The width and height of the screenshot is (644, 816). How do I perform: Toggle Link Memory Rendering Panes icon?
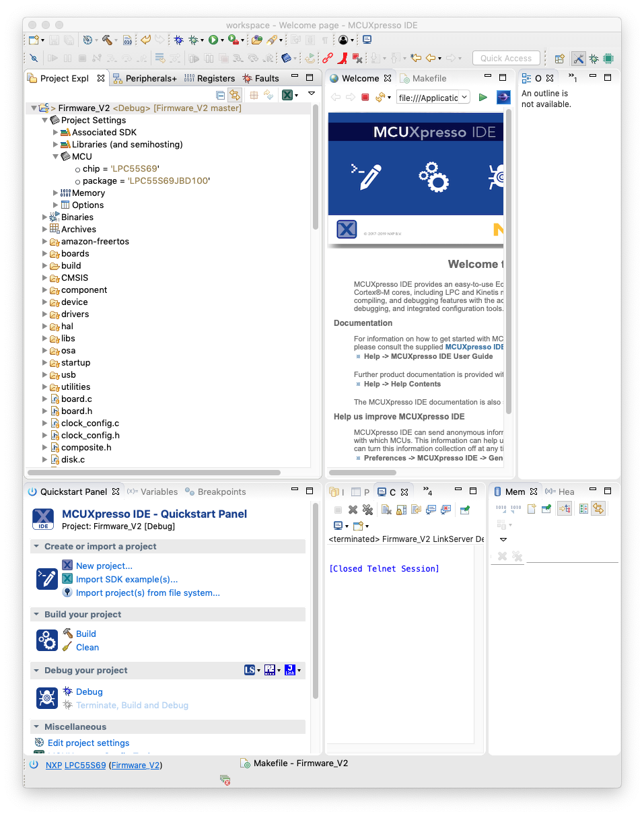pyautogui.click(x=598, y=508)
